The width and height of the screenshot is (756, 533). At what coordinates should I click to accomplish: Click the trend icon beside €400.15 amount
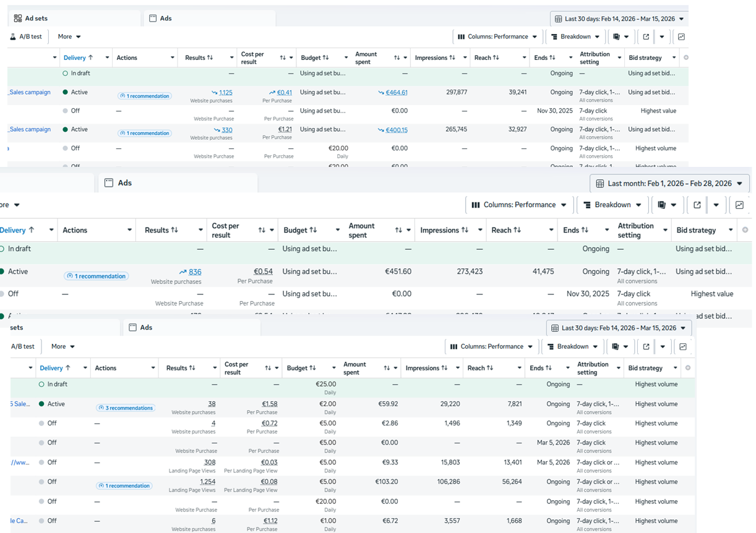click(381, 130)
